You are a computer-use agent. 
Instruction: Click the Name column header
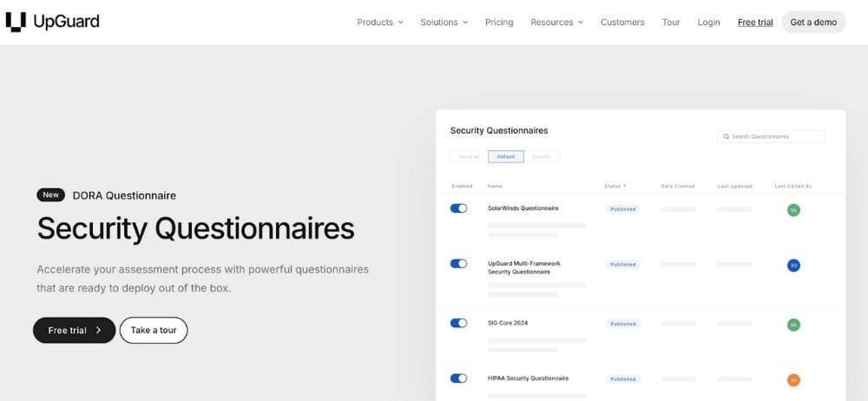point(495,186)
